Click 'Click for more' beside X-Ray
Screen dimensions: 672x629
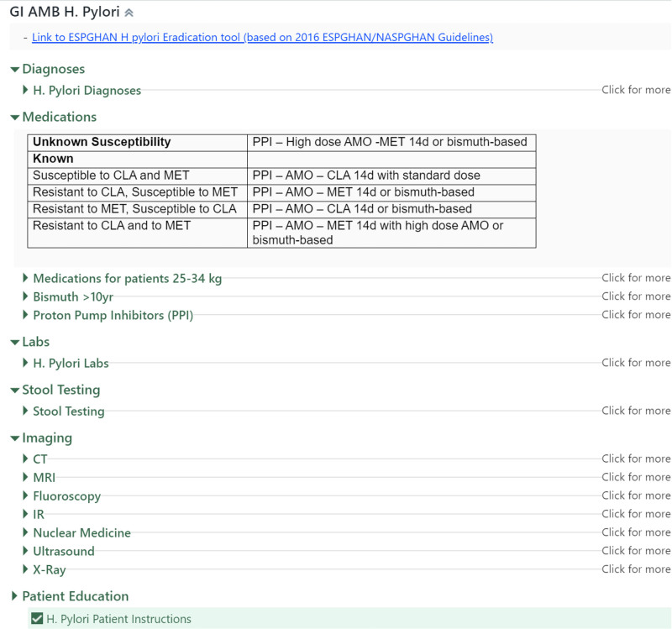tap(635, 569)
